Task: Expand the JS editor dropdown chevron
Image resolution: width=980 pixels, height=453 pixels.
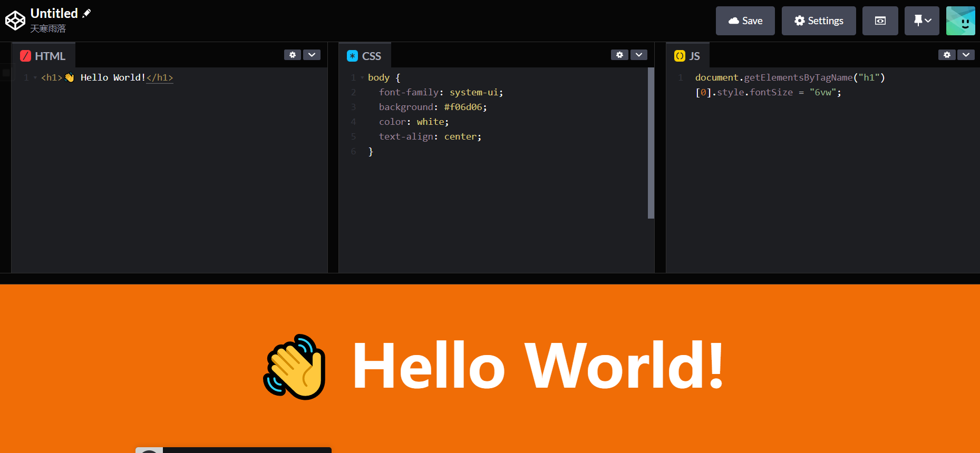Action: click(966, 55)
